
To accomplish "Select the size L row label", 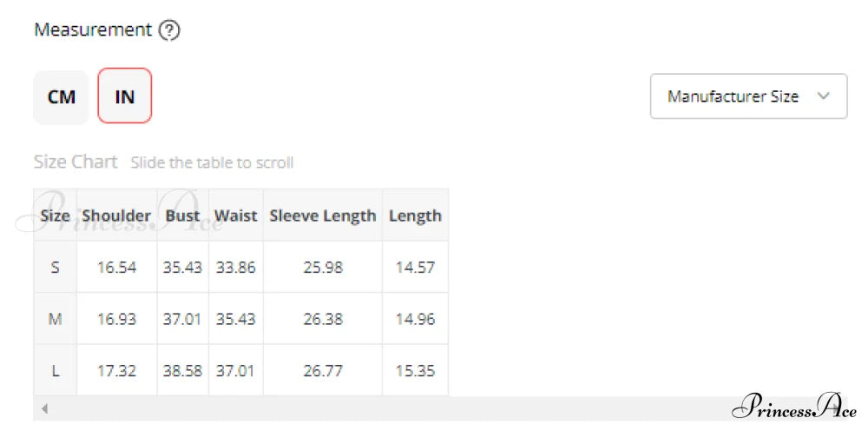I will click(56, 370).
